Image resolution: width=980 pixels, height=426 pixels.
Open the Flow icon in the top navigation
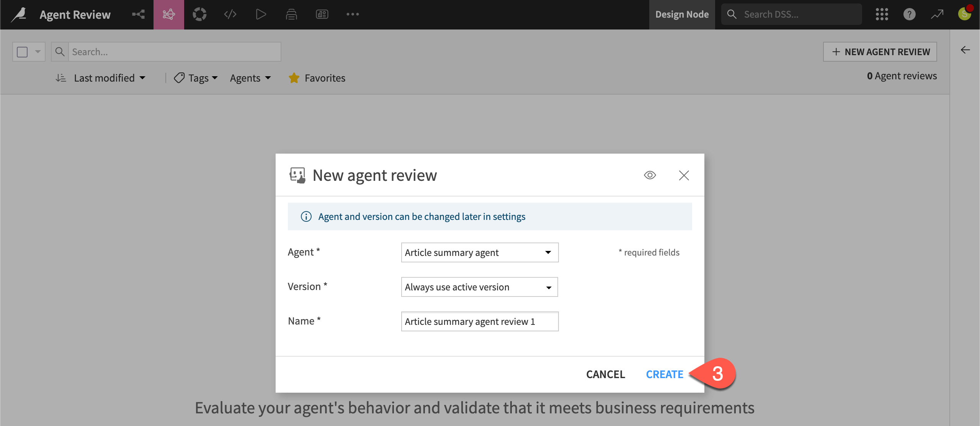point(138,14)
